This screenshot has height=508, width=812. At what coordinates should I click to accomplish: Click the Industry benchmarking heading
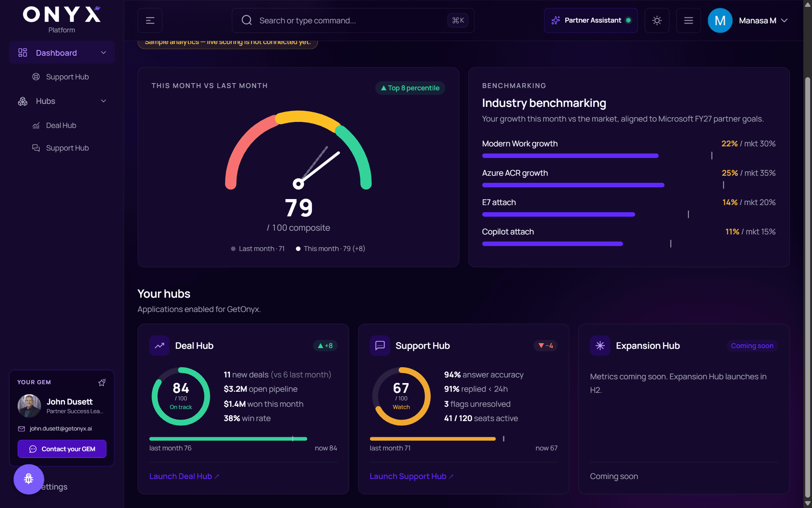click(x=544, y=103)
